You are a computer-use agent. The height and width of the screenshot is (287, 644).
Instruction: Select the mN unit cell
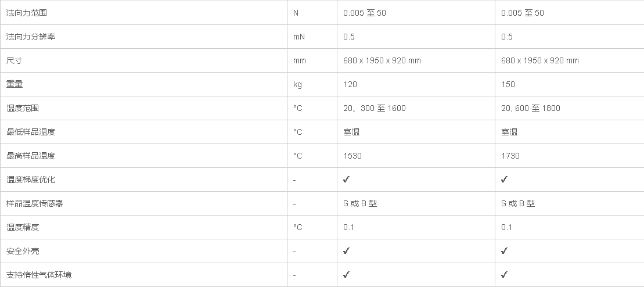tap(298, 37)
